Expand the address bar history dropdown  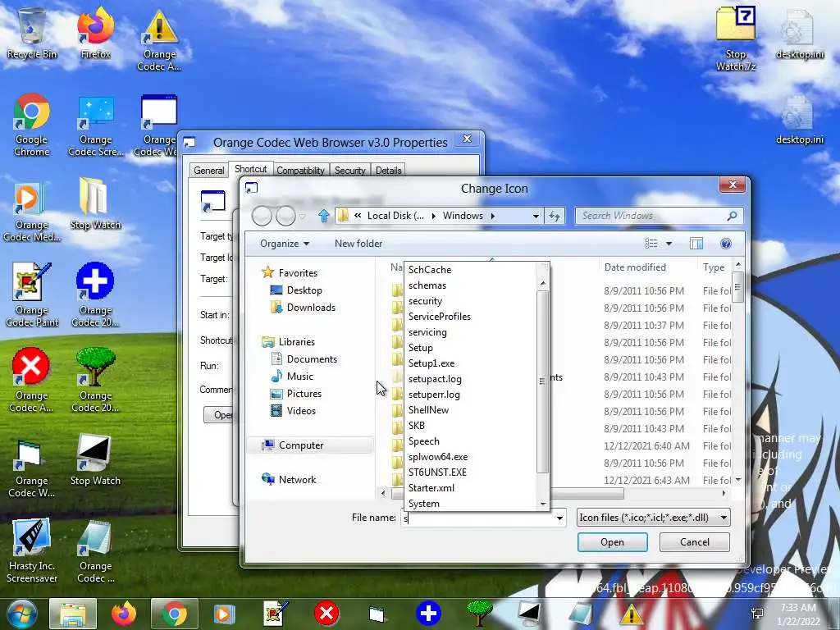point(536,216)
